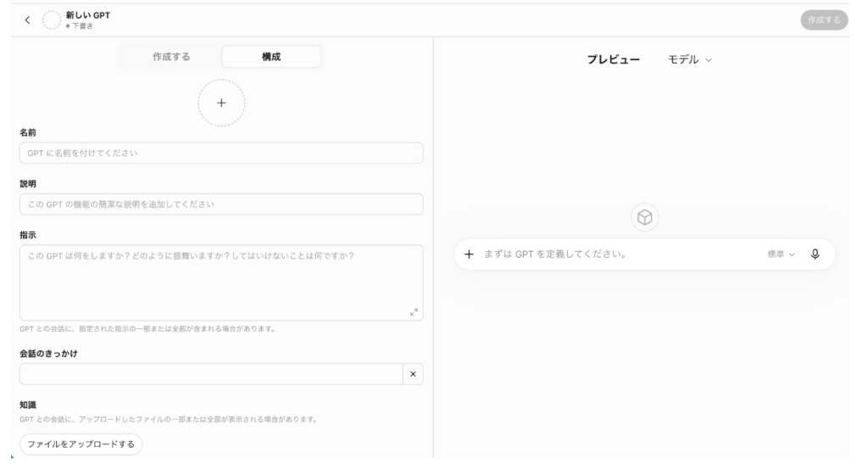The height and width of the screenshot is (474, 868).
Task: Focus the 名前 input field
Action: click(x=221, y=153)
